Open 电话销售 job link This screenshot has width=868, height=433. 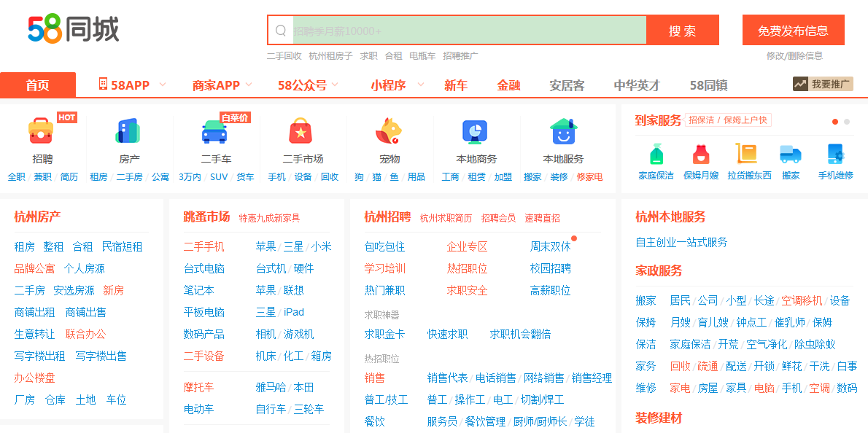[496, 378]
